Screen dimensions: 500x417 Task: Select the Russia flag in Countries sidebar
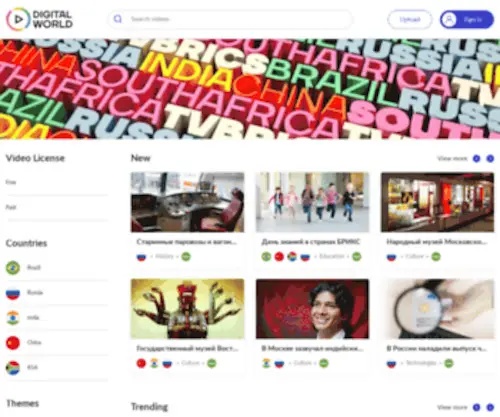(x=13, y=293)
